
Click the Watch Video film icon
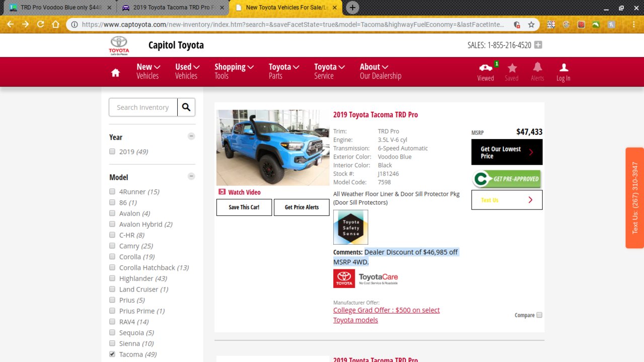coord(222,192)
